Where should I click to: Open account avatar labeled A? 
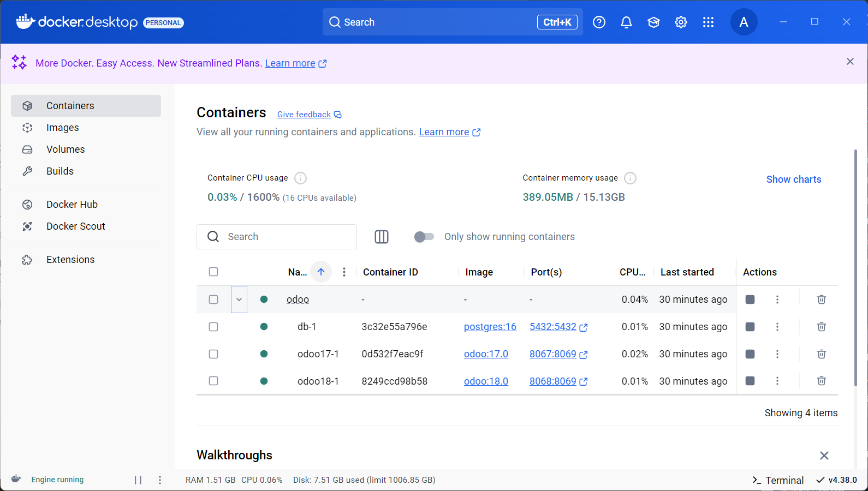click(x=744, y=22)
